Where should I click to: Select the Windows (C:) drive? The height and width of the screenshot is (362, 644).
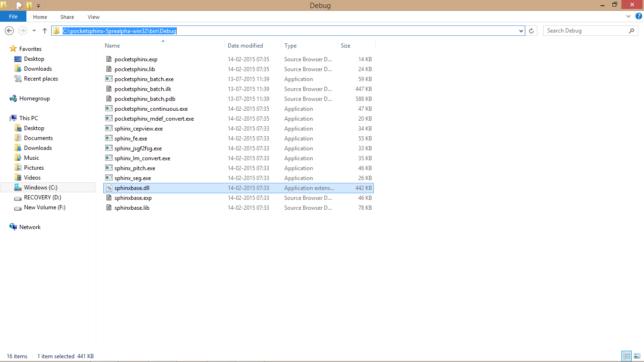click(41, 188)
